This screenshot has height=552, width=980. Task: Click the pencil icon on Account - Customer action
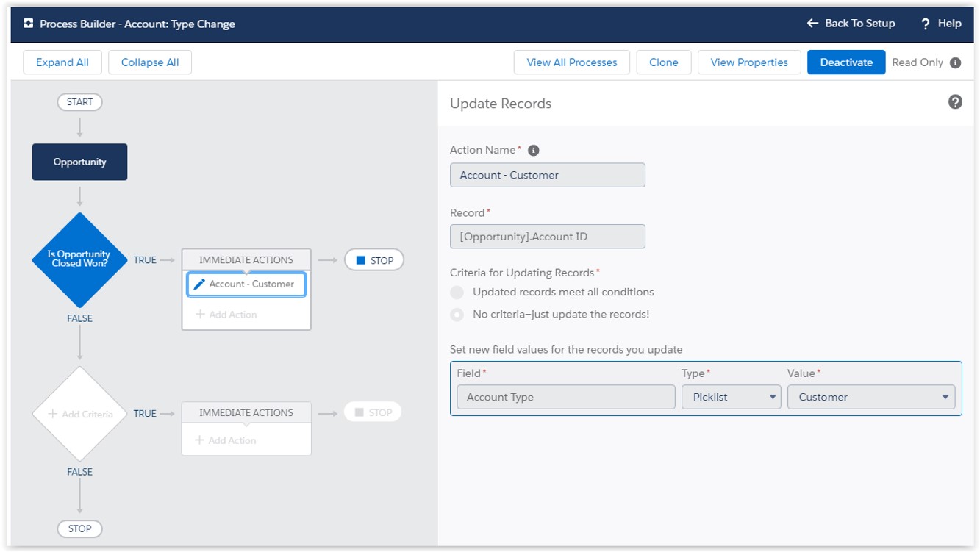coord(198,284)
